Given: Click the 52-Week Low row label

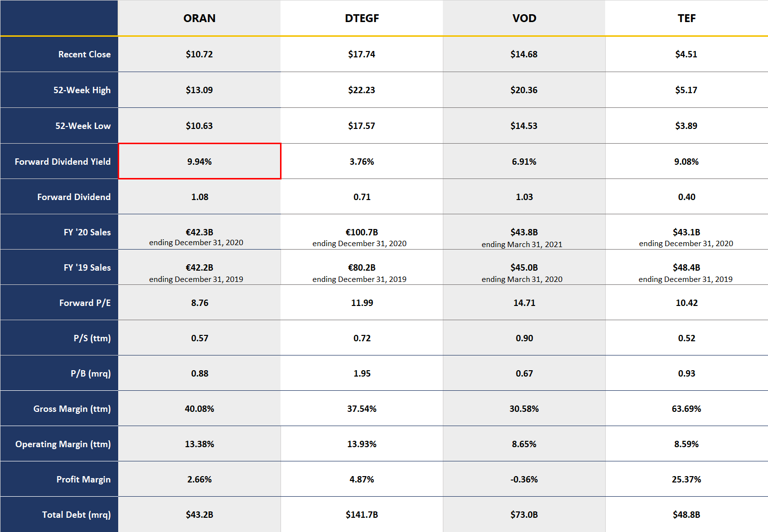Looking at the screenshot, I should (x=83, y=126).
